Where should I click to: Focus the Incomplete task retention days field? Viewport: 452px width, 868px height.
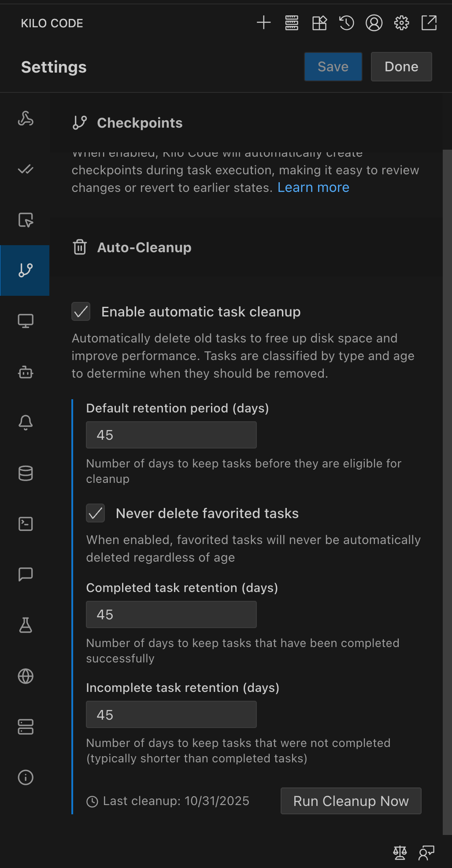[171, 715]
